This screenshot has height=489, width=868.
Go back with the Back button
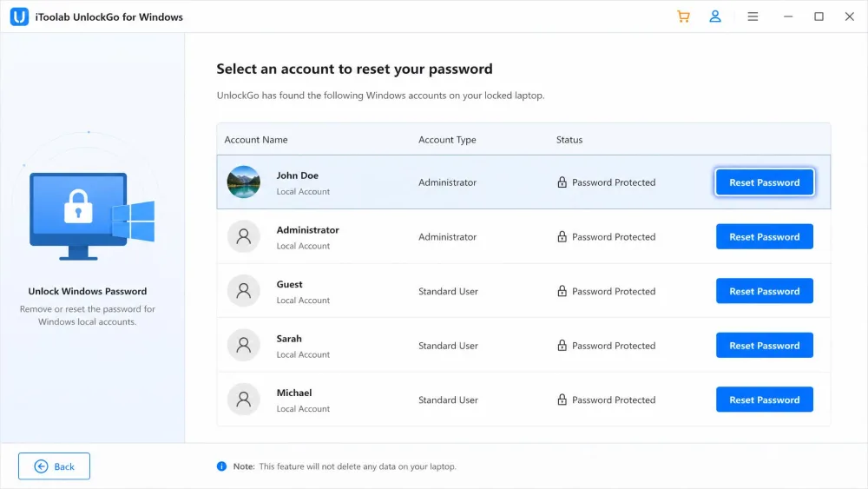pyautogui.click(x=54, y=466)
